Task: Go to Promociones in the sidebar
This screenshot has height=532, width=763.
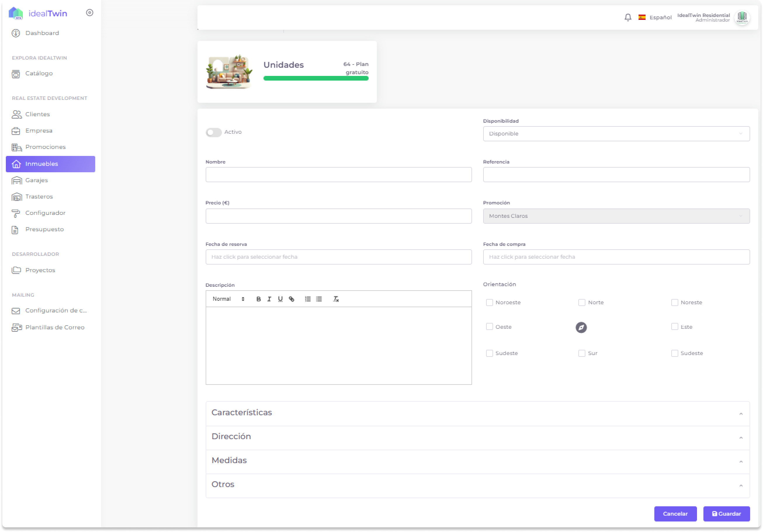Action: tap(45, 147)
